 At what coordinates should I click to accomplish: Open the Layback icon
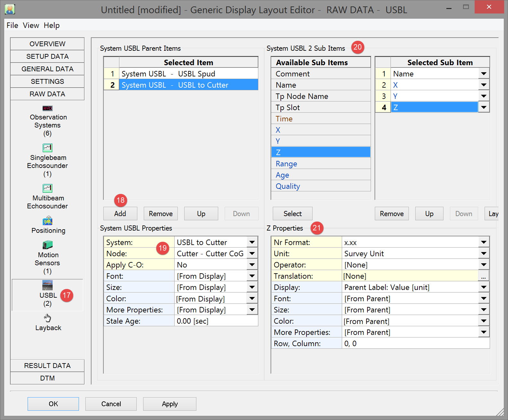(x=47, y=318)
